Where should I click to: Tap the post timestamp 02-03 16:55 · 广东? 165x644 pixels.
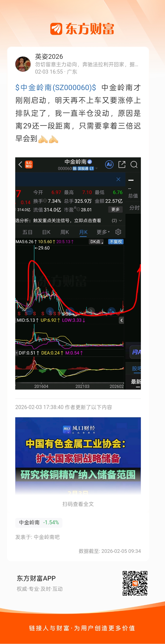tap(56, 72)
